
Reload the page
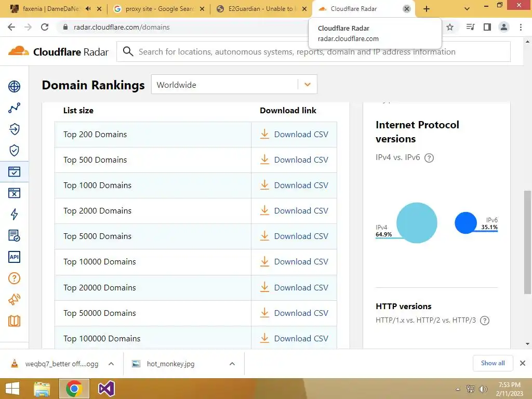[45, 27]
